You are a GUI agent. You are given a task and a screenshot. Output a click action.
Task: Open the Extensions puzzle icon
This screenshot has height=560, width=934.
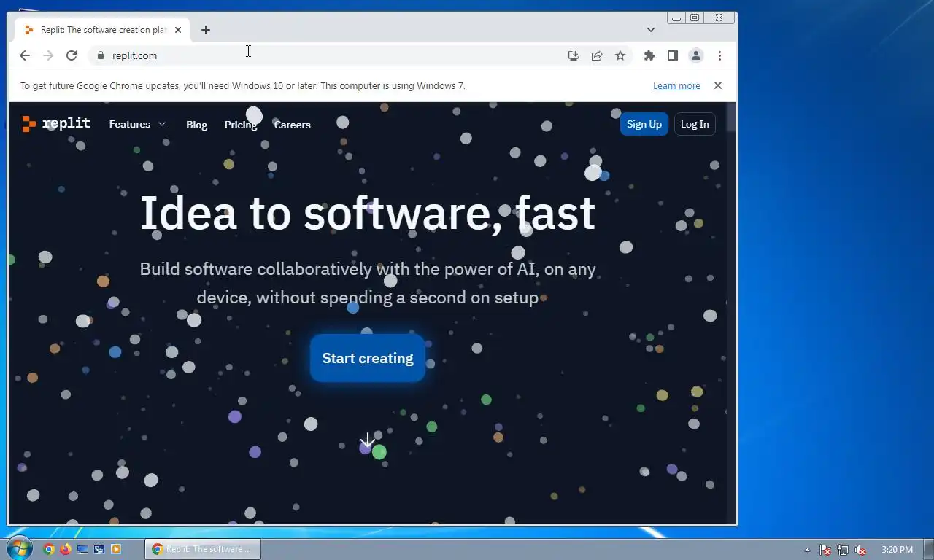649,55
